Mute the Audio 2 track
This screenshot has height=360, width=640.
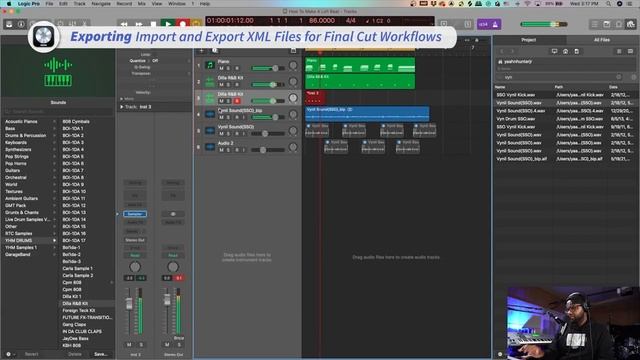click(221, 150)
